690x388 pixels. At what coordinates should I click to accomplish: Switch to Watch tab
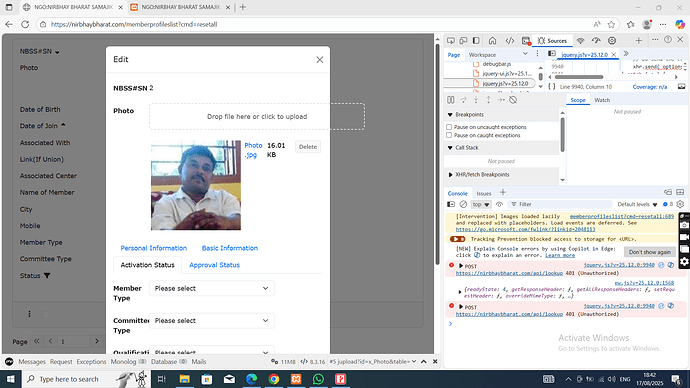pyautogui.click(x=602, y=100)
